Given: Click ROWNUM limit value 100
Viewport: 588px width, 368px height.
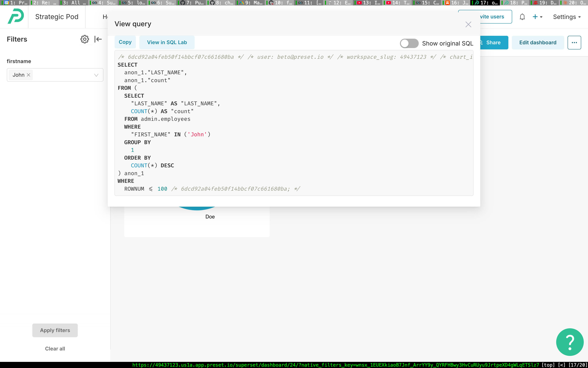Looking at the screenshot, I should [x=162, y=189].
